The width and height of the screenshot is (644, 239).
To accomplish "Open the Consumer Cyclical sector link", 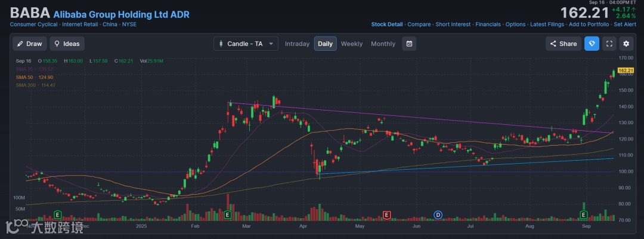I will pos(33,24).
